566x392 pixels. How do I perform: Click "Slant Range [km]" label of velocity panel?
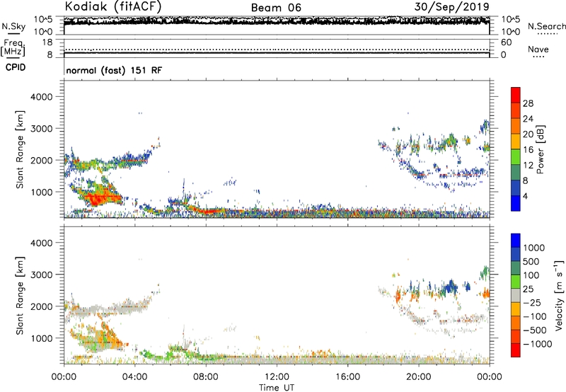20,295
